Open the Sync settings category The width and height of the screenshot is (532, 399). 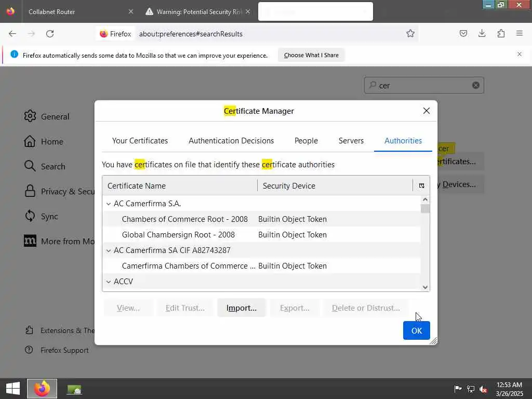(x=41, y=216)
